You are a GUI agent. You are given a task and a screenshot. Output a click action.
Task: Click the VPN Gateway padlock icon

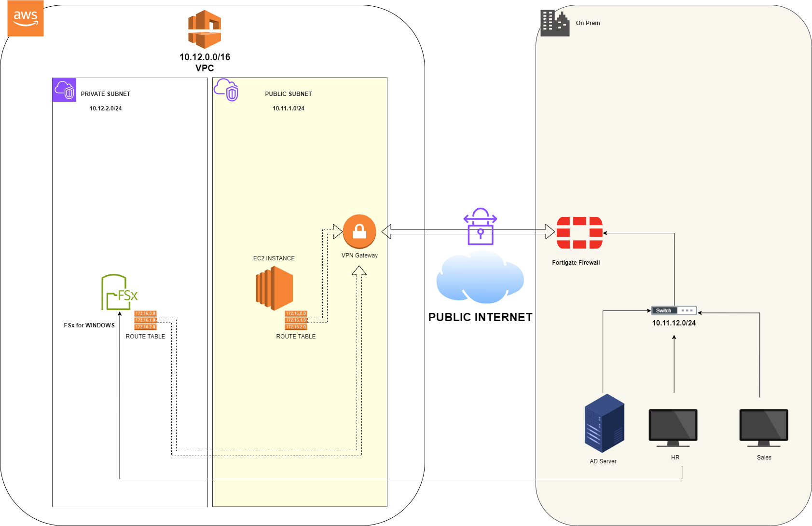[x=359, y=231]
